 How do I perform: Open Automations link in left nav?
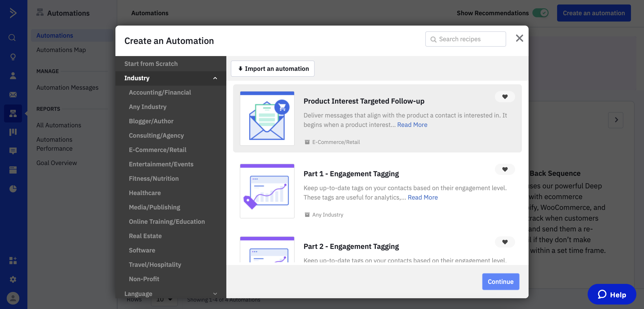coord(72,35)
